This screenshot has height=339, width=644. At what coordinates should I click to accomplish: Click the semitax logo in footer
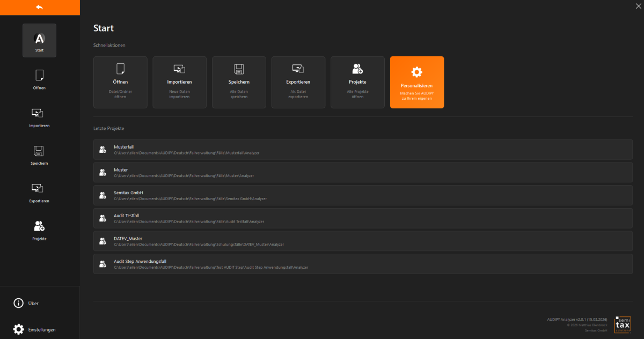(x=623, y=325)
